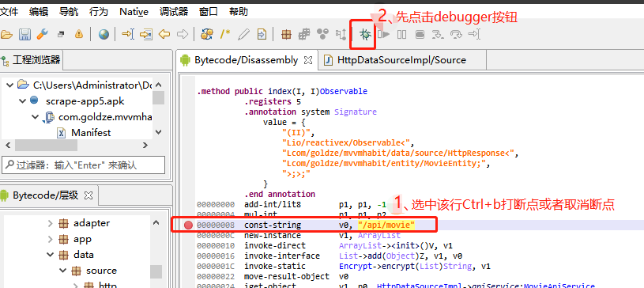The height and width of the screenshot is (288, 644).
Task: Open the 文件 menu
Action: [x=9, y=12]
